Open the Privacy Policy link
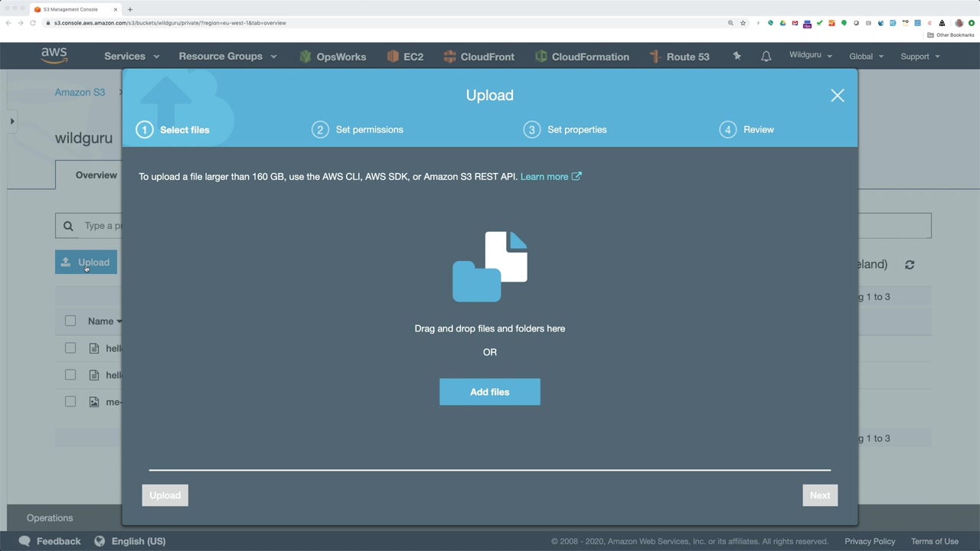980x551 pixels. click(870, 541)
